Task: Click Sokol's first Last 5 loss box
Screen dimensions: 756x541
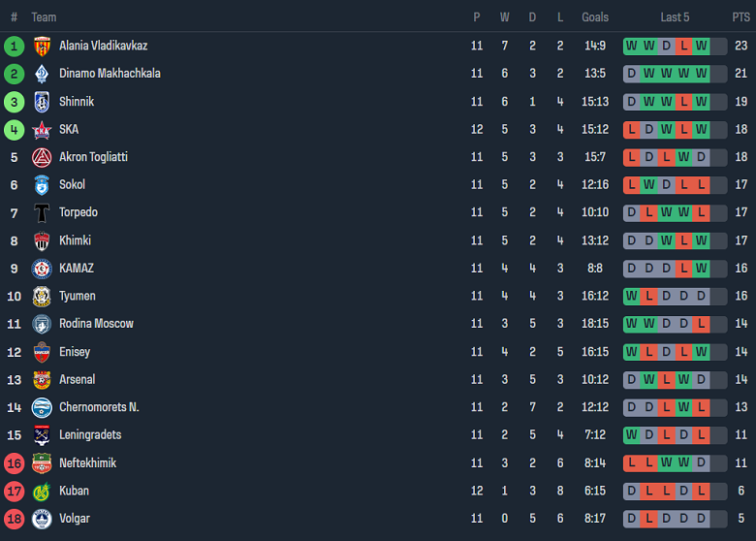Action: (632, 185)
